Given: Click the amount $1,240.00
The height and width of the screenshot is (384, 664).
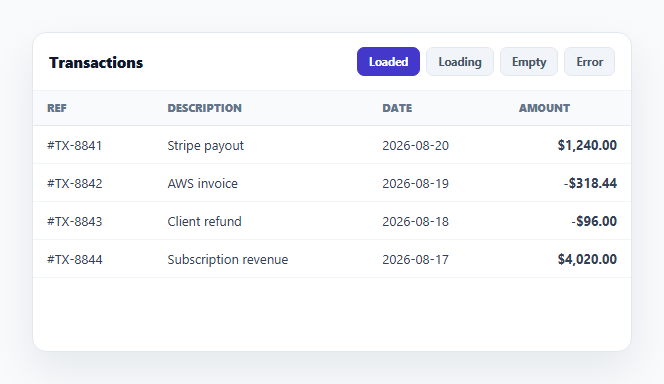Looking at the screenshot, I should click(x=587, y=146).
